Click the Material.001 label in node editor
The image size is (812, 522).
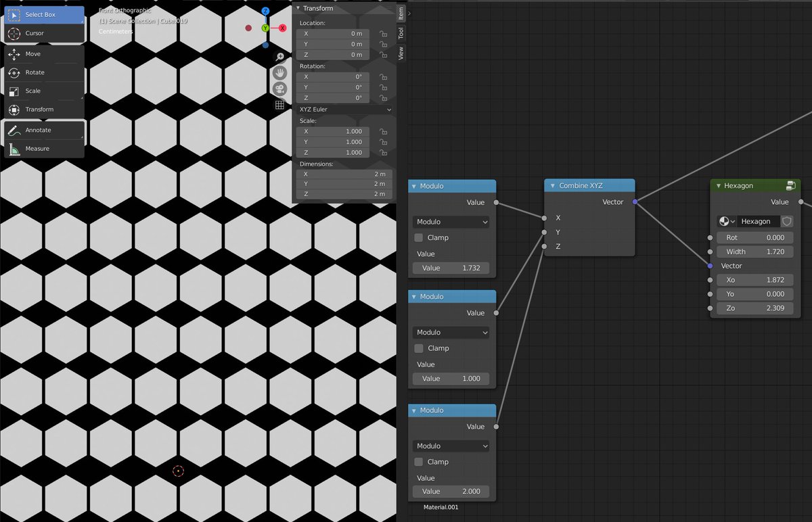[x=442, y=506]
